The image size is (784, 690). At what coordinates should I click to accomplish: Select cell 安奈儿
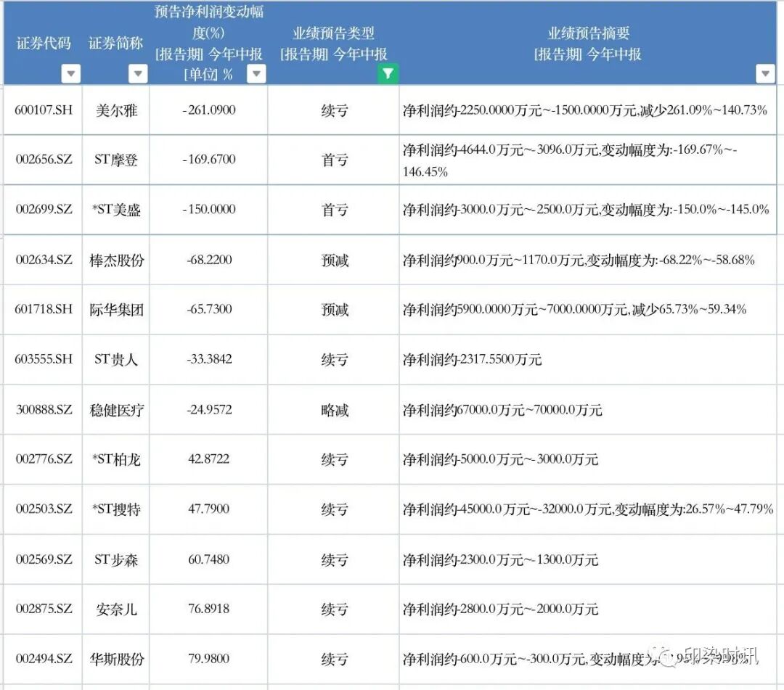115,609
